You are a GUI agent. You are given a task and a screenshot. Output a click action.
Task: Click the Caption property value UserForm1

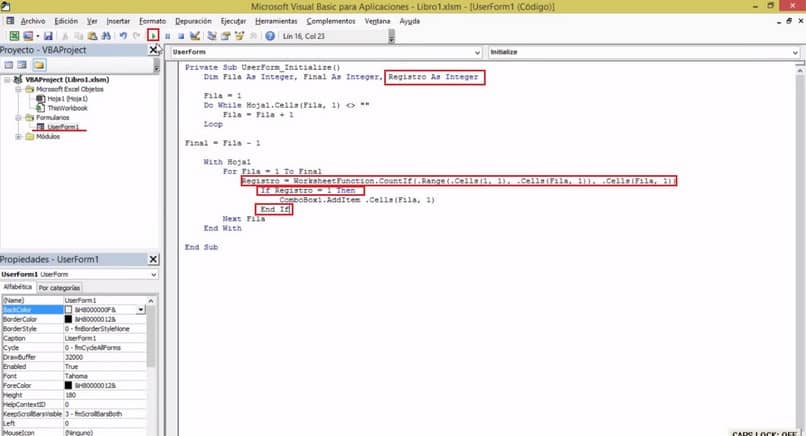104,338
